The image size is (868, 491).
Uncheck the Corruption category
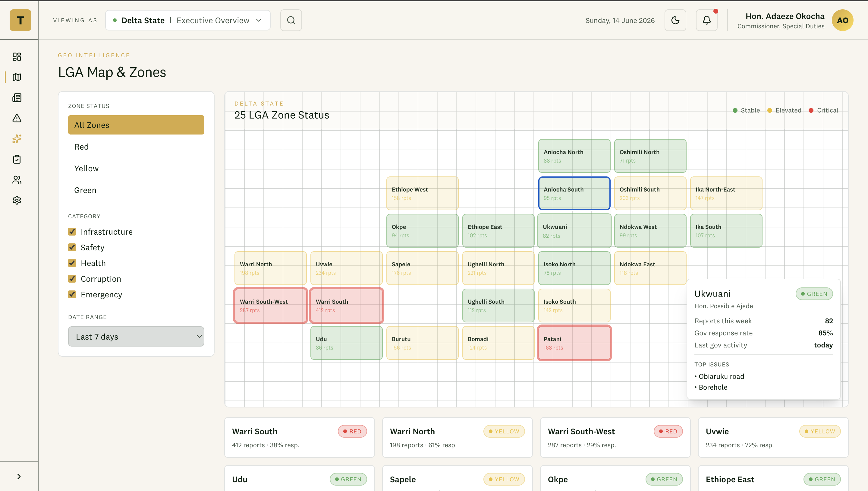[72, 279]
